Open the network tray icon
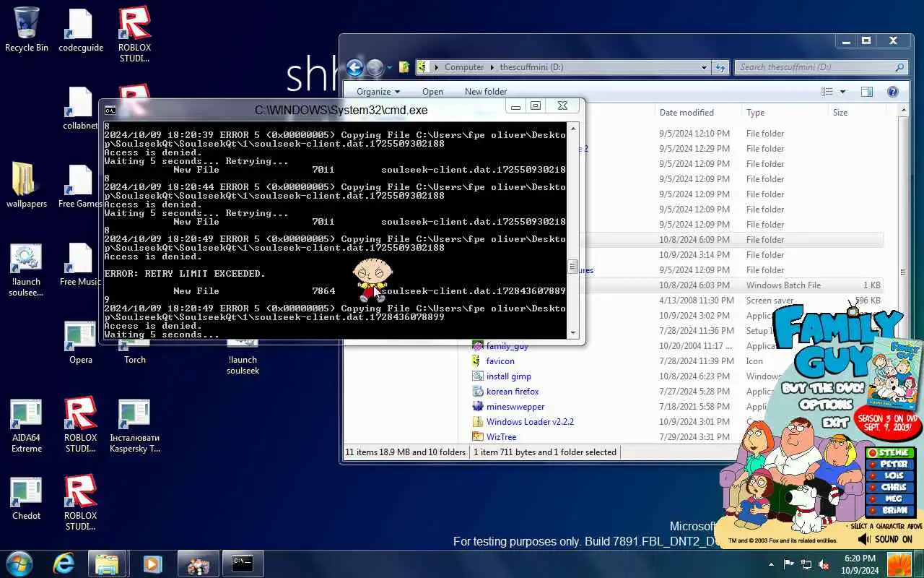This screenshot has height=578, width=924. pos(806,564)
